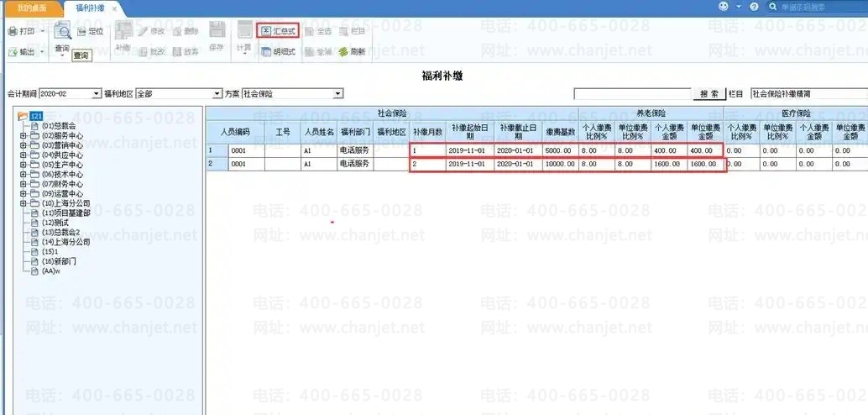The height and width of the screenshot is (415, 868).
Task: Click the 定位 (Locate) toolbar icon
Action: coord(90,32)
